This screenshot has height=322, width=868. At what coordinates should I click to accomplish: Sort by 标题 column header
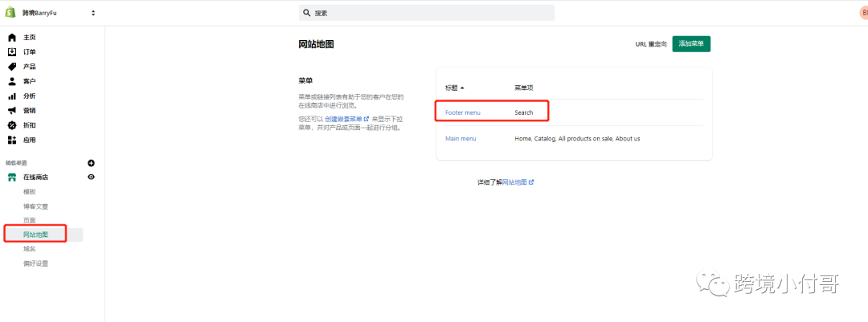455,88
